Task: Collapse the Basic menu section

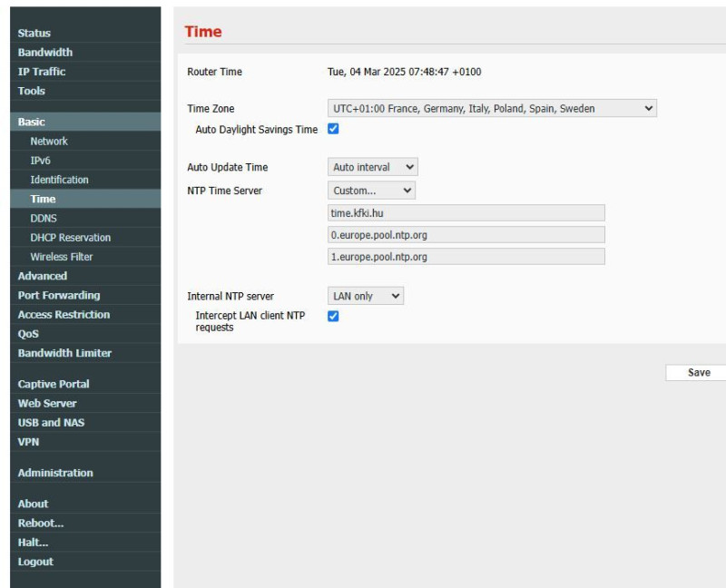Action: (85, 122)
